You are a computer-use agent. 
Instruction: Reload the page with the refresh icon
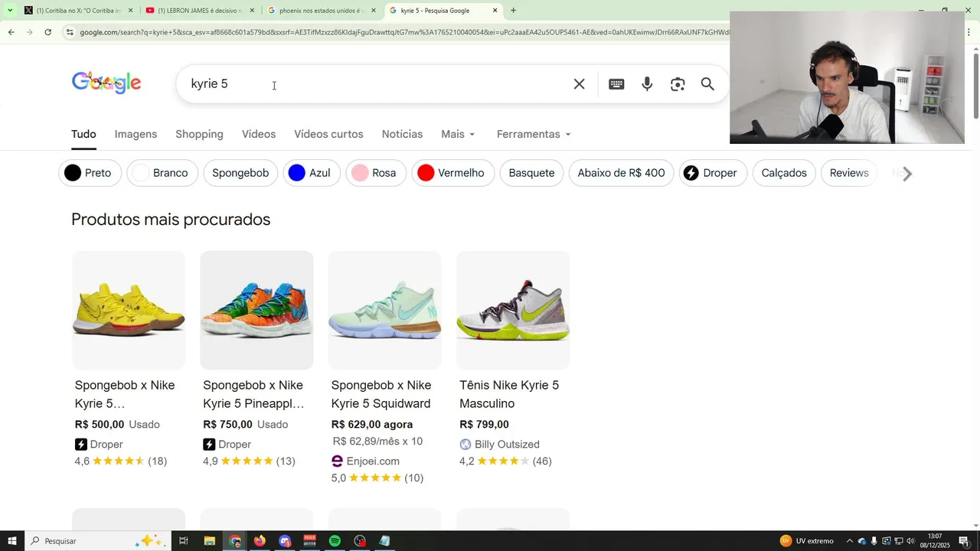click(47, 32)
